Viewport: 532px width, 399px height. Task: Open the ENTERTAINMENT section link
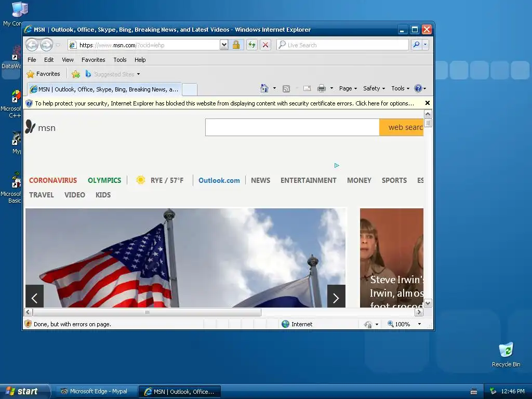pyautogui.click(x=309, y=180)
